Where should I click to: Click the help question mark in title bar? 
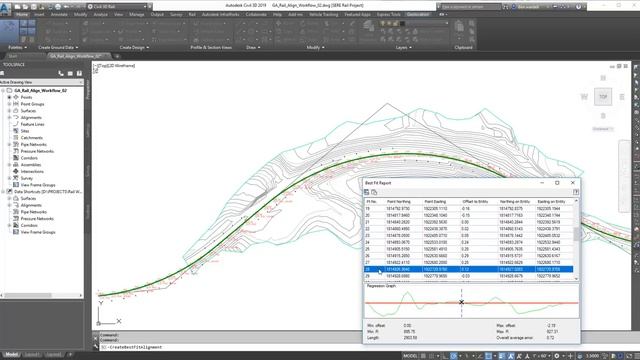(578, 7)
